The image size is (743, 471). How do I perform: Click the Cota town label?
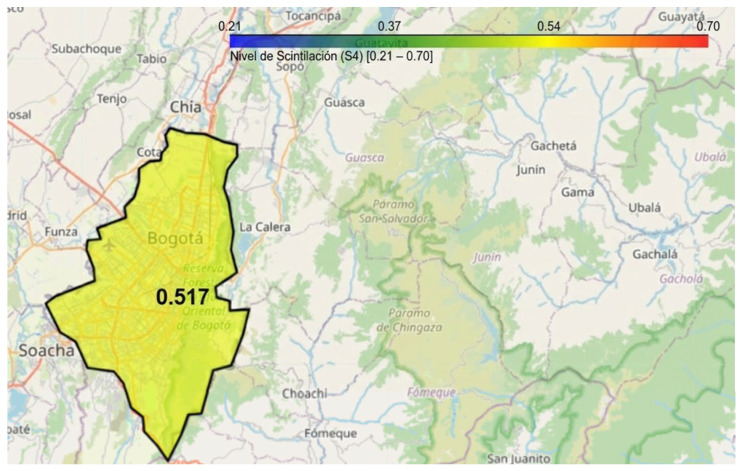tap(148, 152)
